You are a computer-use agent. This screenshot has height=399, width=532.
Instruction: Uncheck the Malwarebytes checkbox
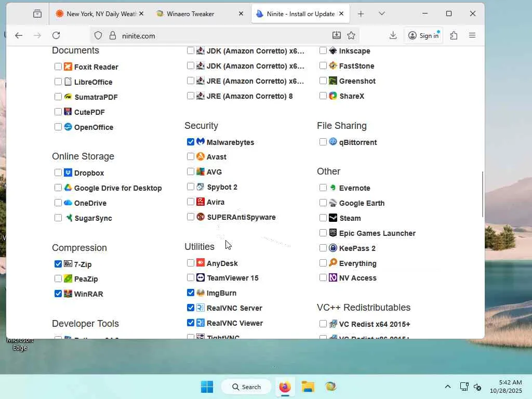point(190,141)
